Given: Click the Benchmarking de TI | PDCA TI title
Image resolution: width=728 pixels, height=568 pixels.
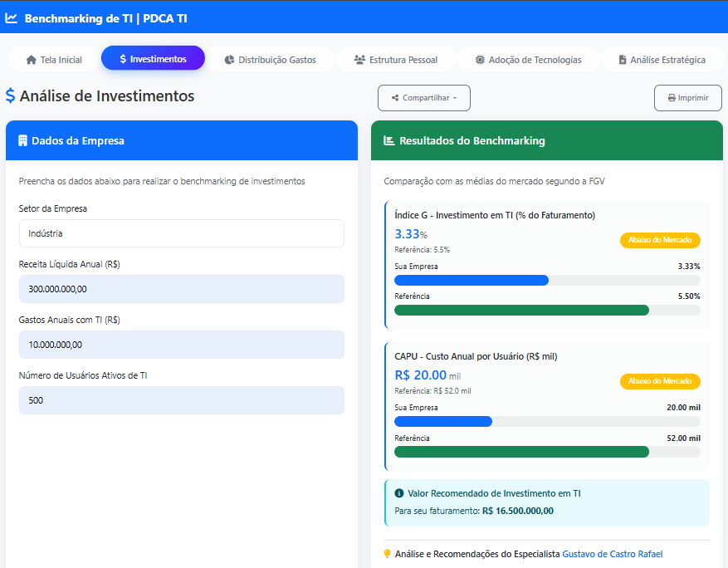Looking at the screenshot, I should 106,18.
